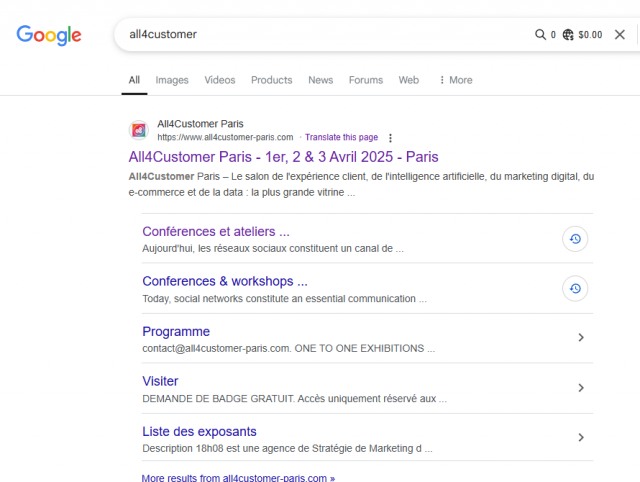Screen dimensions: 640x482
Task: Switch to the Videos tab
Action: (220, 80)
